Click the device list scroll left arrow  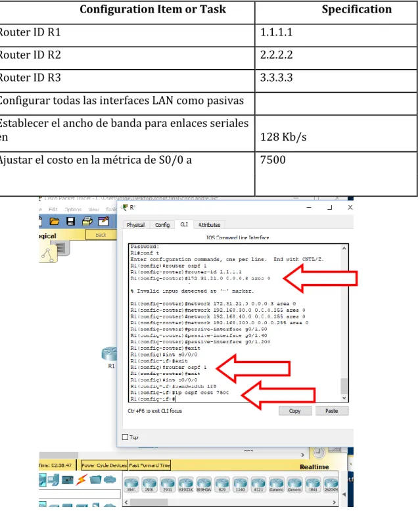pos(126,502)
